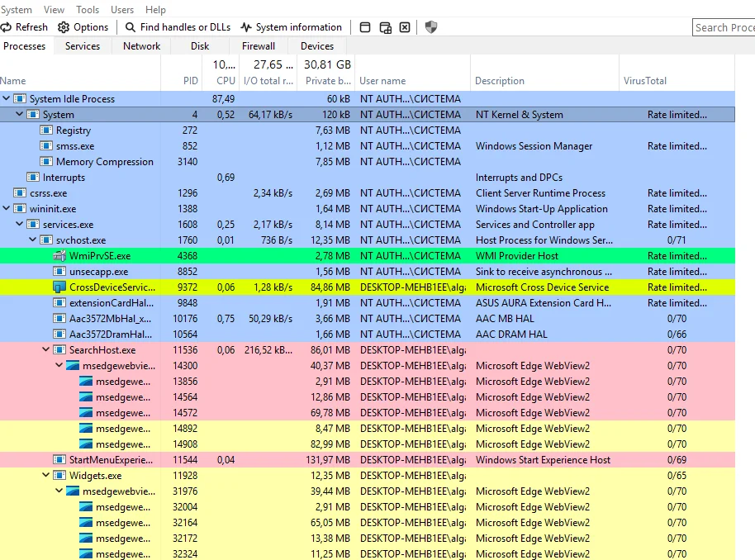This screenshot has height=560, width=755.
Task: Sort by the User name column
Action: coord(413,72)
